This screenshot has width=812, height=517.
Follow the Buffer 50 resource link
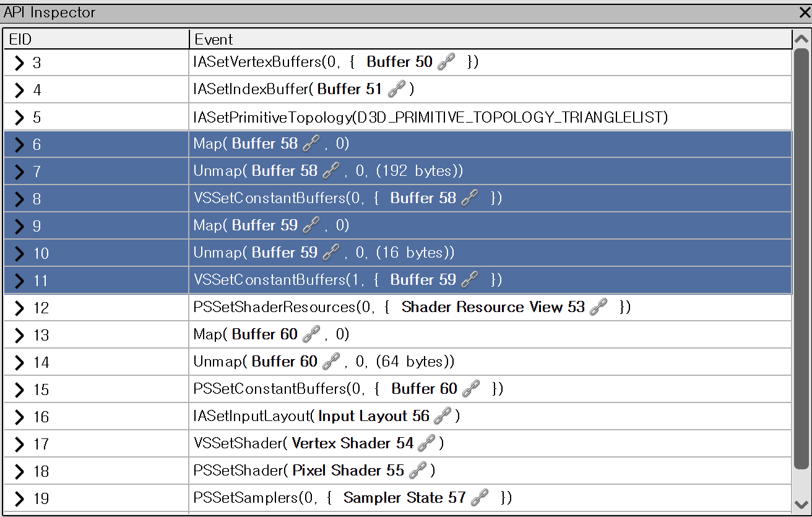(399, 62)
